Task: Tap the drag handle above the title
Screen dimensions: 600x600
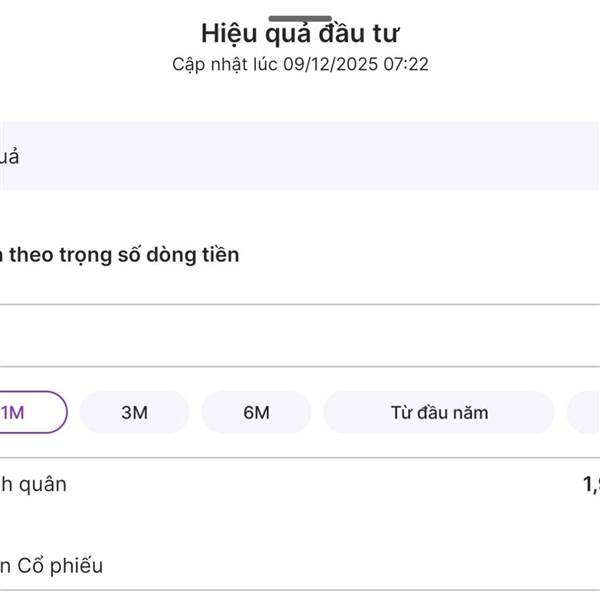Action: point(300,18)
